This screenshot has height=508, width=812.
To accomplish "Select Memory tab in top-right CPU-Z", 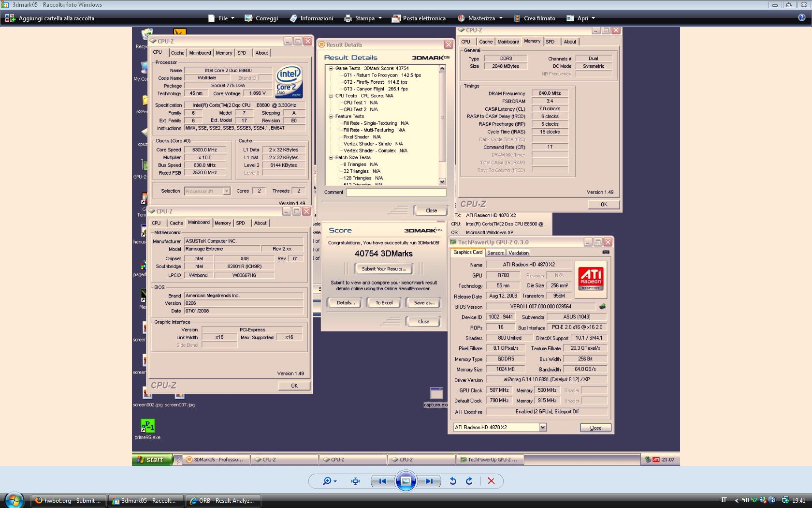I will tap(532, 41).
